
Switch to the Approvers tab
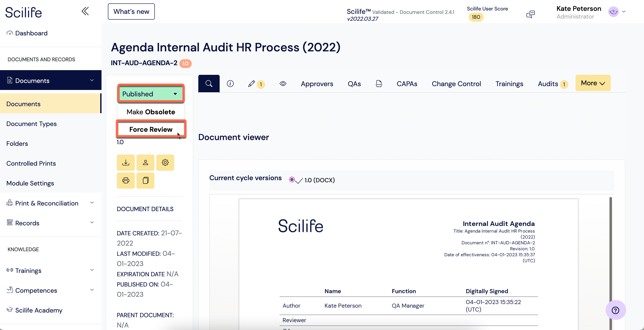click(x=317, y=84)
